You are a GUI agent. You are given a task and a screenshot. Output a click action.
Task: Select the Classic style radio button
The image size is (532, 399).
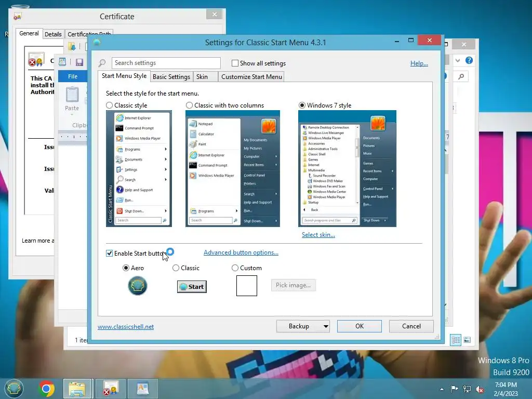click(109, 105)
